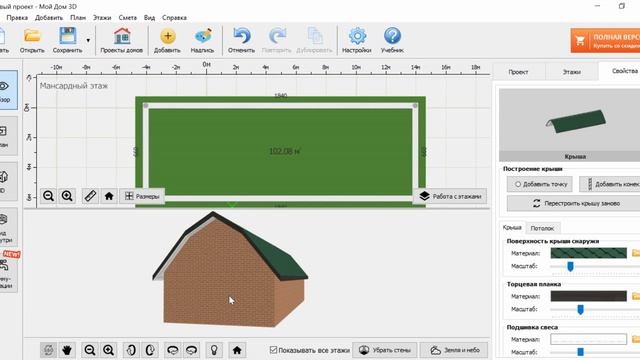Image resolution: width=640 pixels, height=360 pixels.
Task: Toggle the Размеры dimensions button
Action: [142, 196]
